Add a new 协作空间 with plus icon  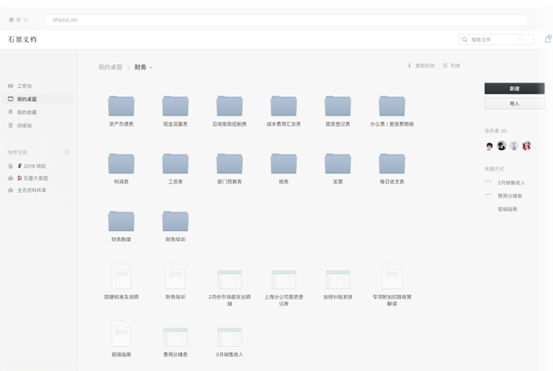[67, 152]
